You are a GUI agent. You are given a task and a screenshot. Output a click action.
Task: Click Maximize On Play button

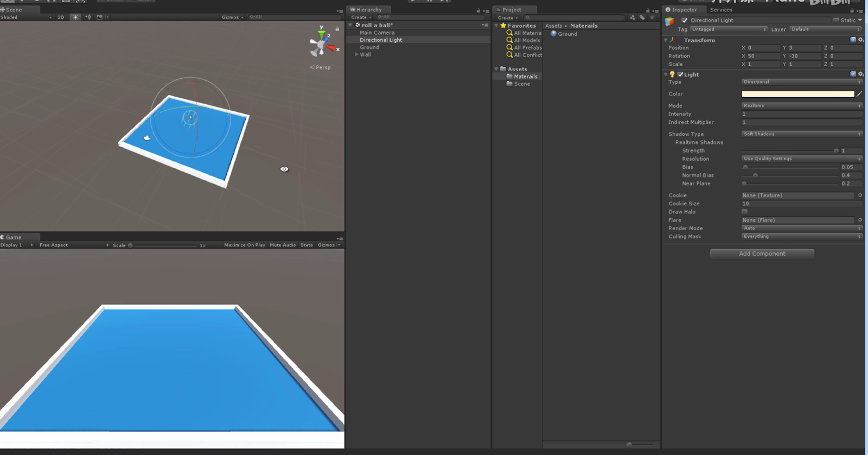click(x=245, y=245)
